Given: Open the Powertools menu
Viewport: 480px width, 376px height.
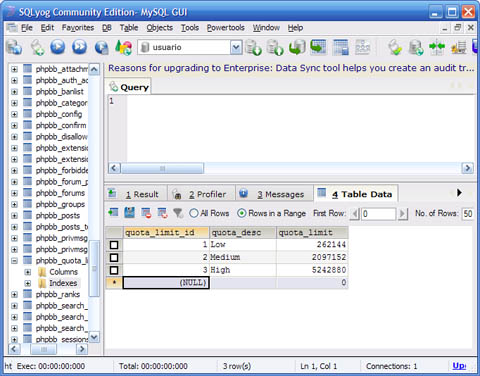Looking at the screenshot, I should 226,28.
